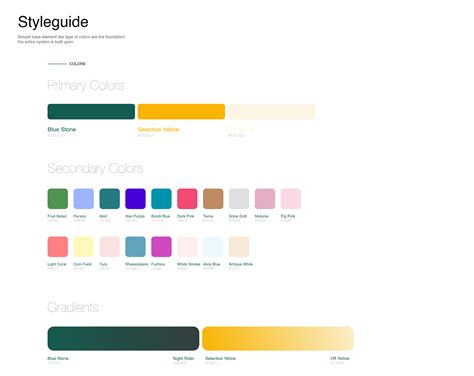Viewport: 474px width, 376px height.
Task: Click the 'Perano' name label
Action: 80,216
